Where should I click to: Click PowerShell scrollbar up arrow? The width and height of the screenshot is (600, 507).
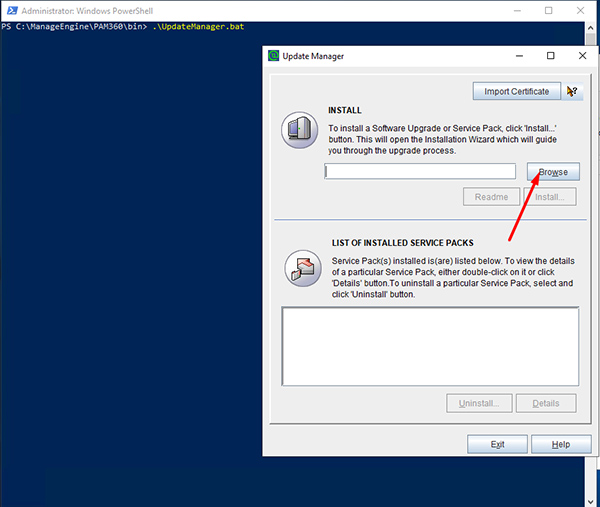coord(591,28)
